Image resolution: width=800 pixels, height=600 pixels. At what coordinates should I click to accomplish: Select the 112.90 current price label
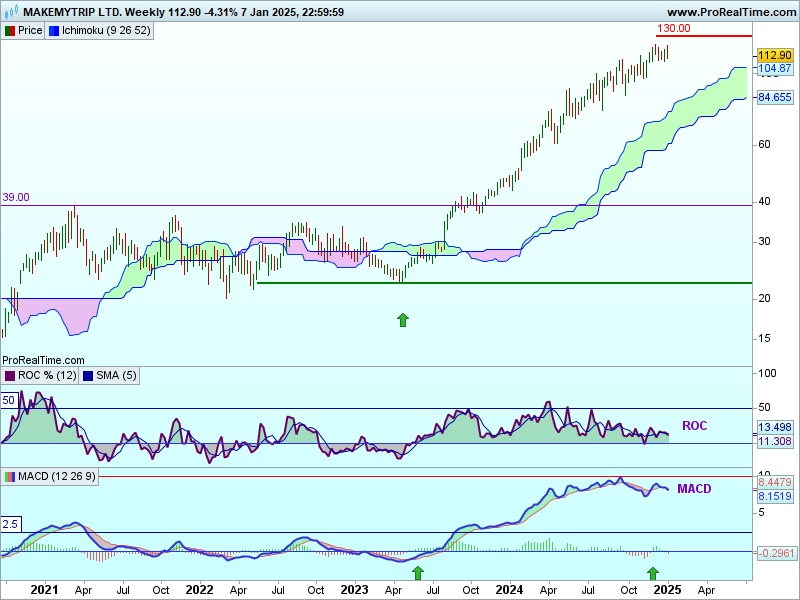(774, 55)
